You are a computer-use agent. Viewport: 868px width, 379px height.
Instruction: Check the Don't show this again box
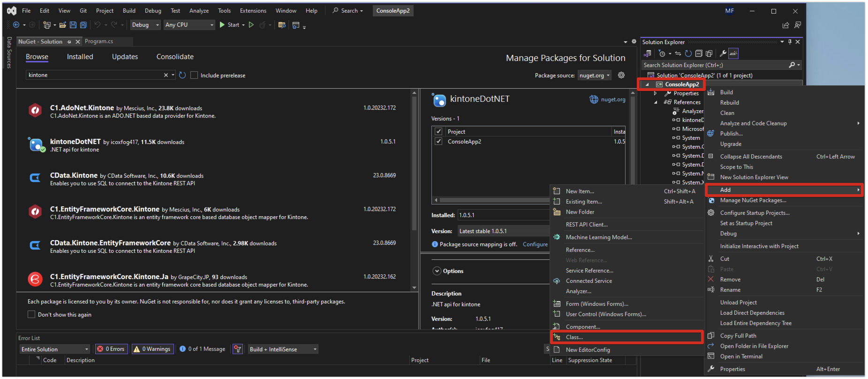tap(31, 315)
